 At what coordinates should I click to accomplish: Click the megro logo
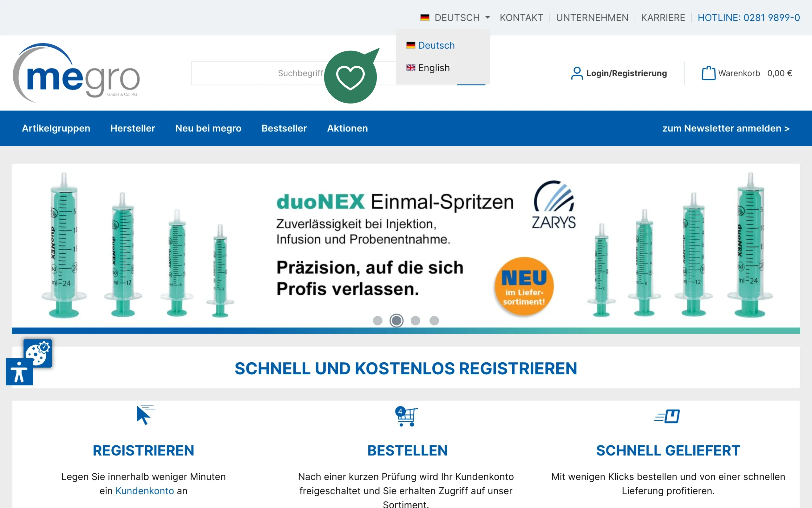[x=76, y=73]
